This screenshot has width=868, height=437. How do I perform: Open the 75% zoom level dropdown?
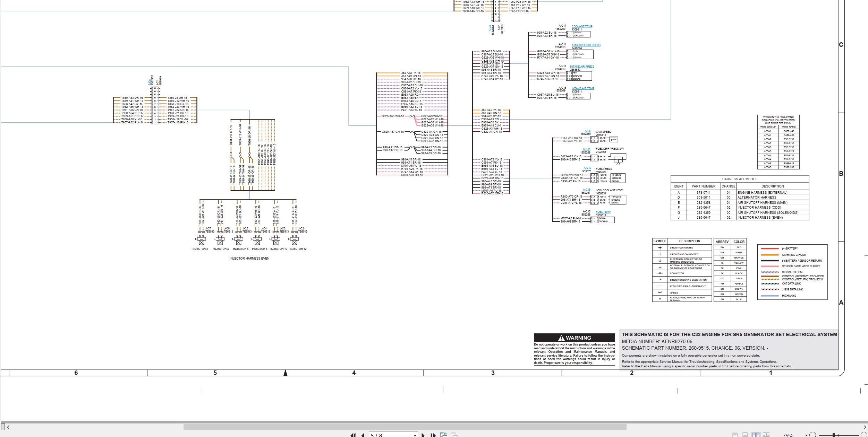[x=806, y=435]
